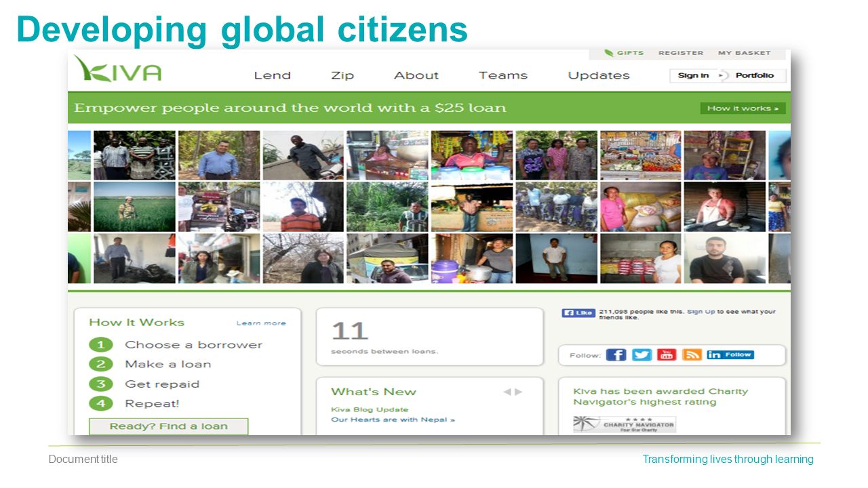Open MY BASKET

click(745, 53)
